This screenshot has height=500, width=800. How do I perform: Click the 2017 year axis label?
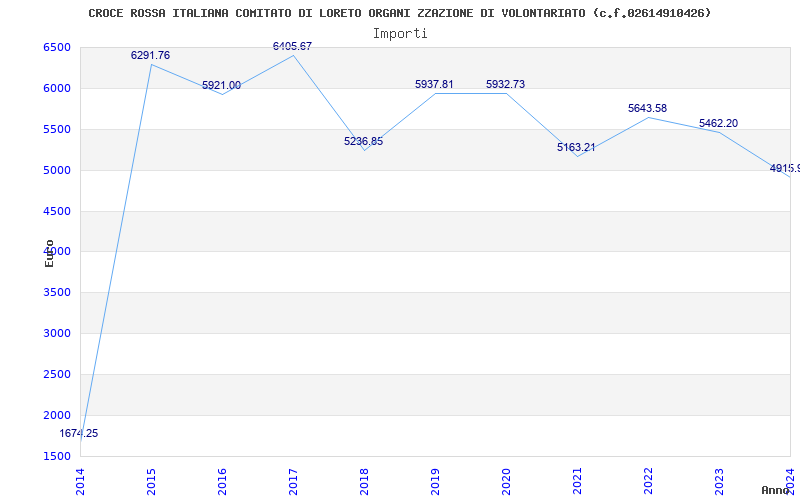(293, 481)
